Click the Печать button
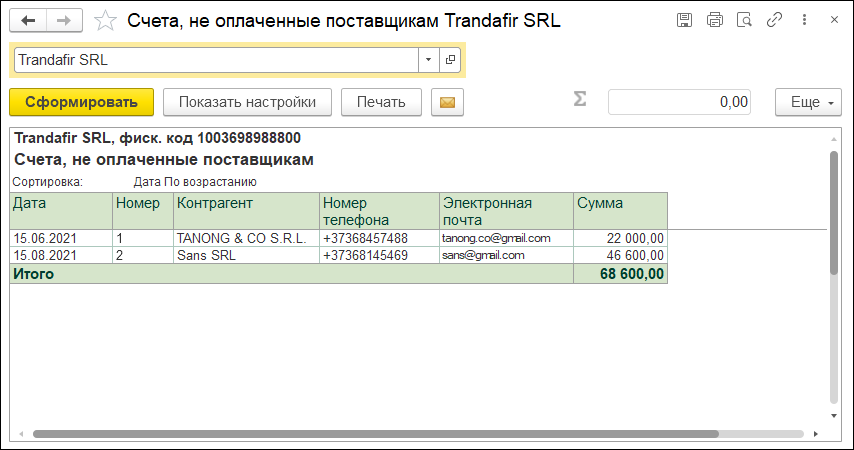Viewport: 854px width, 450px height. pyautogui.click(x=381, y=102)
